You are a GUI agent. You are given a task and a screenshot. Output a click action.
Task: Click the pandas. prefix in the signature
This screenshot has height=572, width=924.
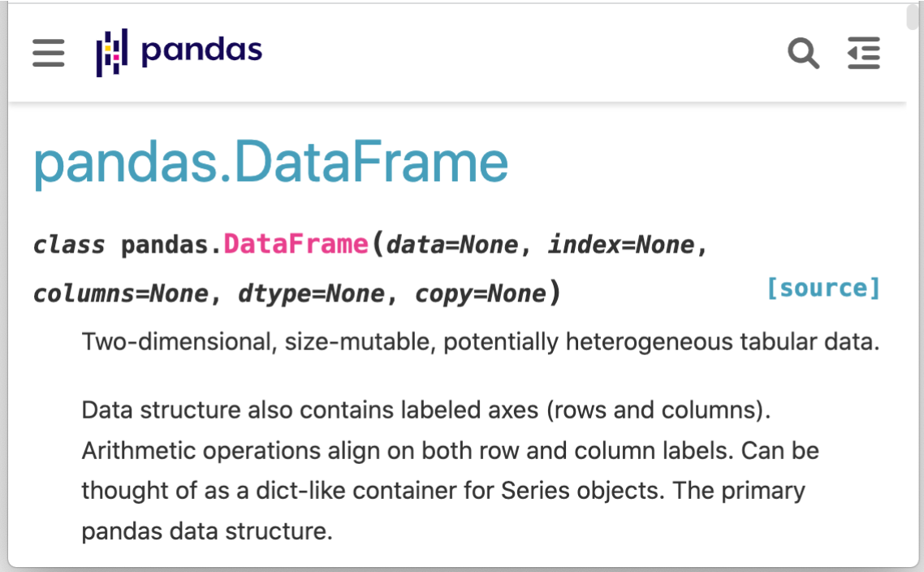click(171, 245)
